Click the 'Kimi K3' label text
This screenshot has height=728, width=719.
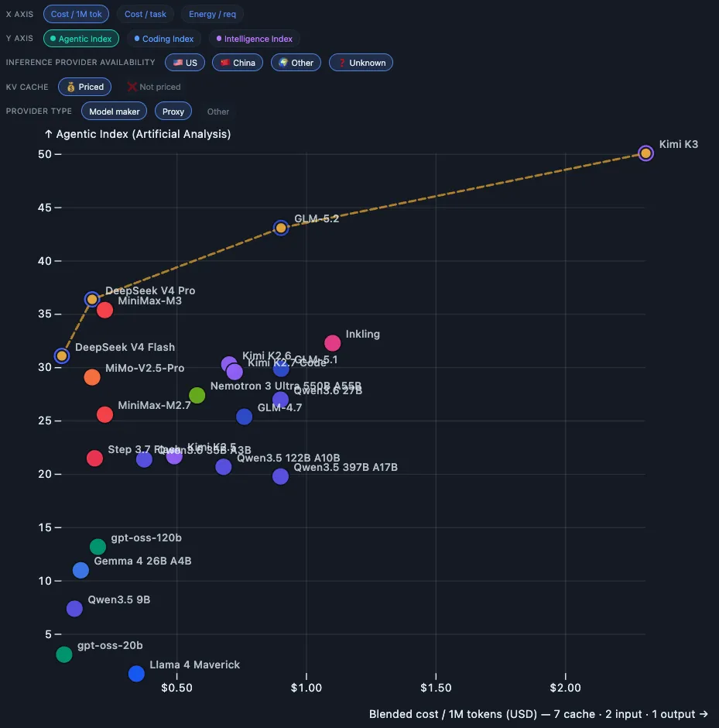pos(679,144)
